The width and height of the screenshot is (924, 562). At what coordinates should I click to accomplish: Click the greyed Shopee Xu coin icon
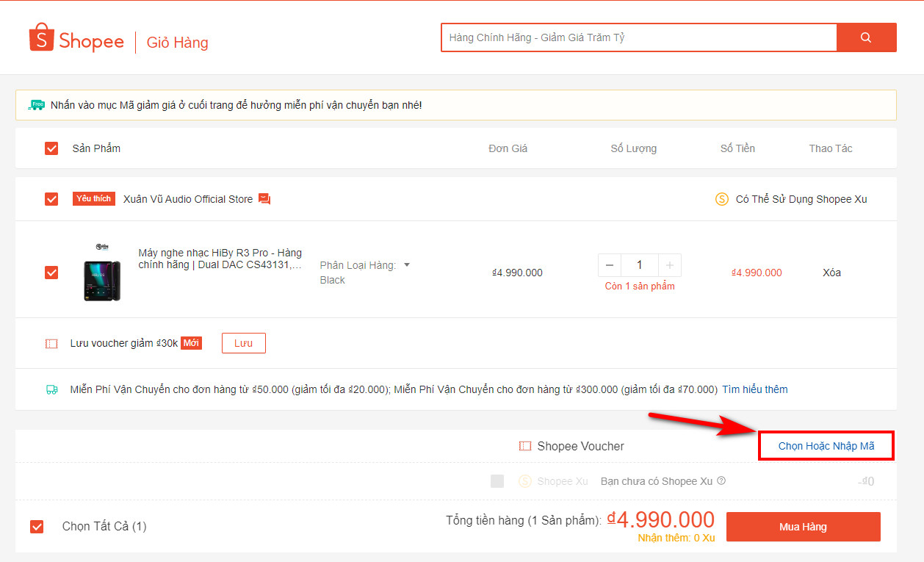pyautogui.click(x=524, y=481)
